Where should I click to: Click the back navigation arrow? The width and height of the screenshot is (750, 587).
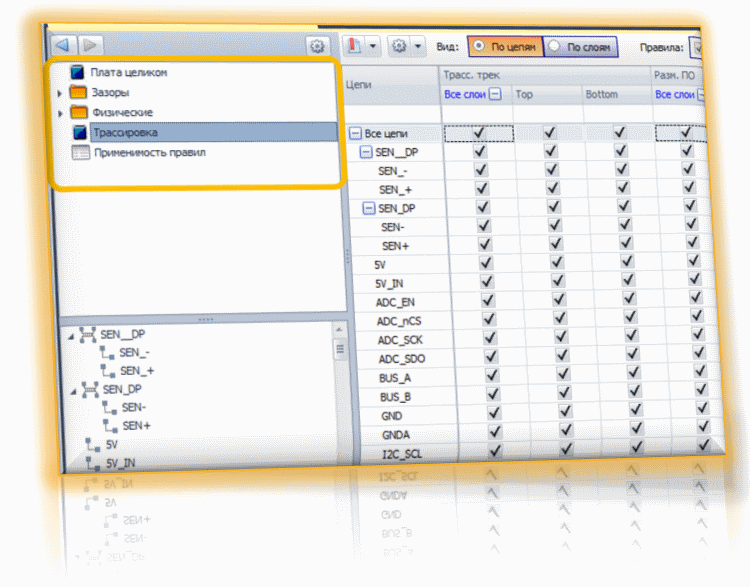pos(64,45)
